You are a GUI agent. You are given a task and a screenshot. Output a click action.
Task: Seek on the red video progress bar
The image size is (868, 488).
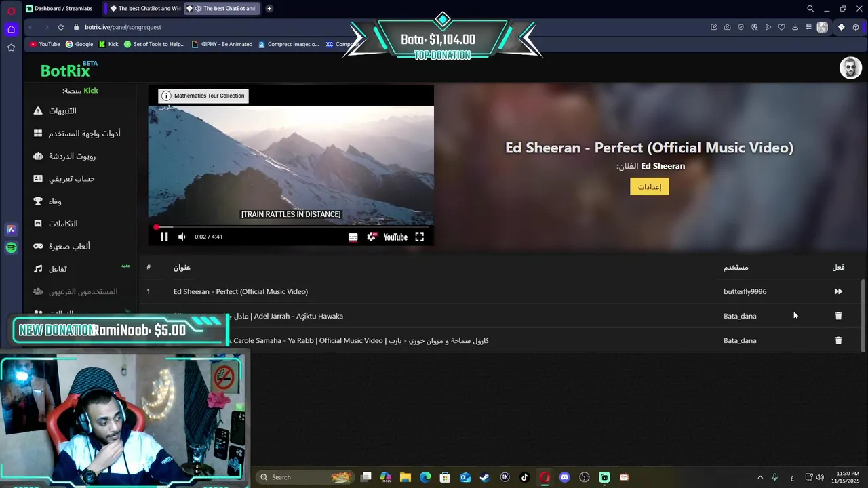292,227
